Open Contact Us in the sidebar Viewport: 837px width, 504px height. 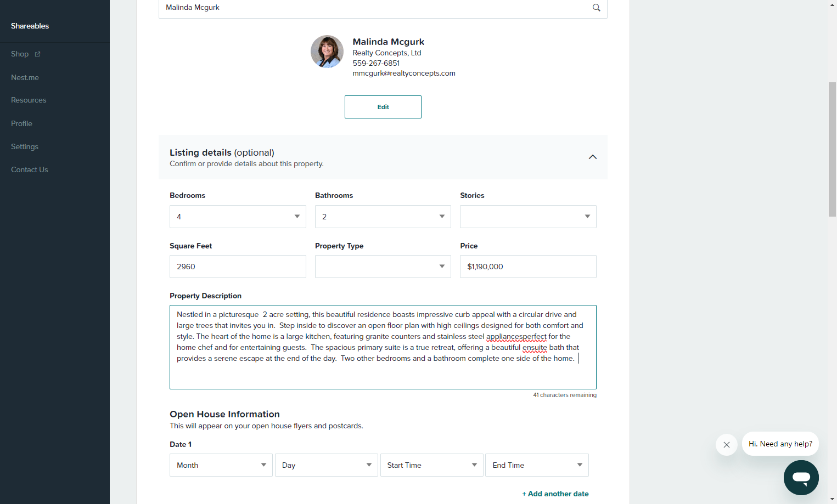click(x=30, y=170)
